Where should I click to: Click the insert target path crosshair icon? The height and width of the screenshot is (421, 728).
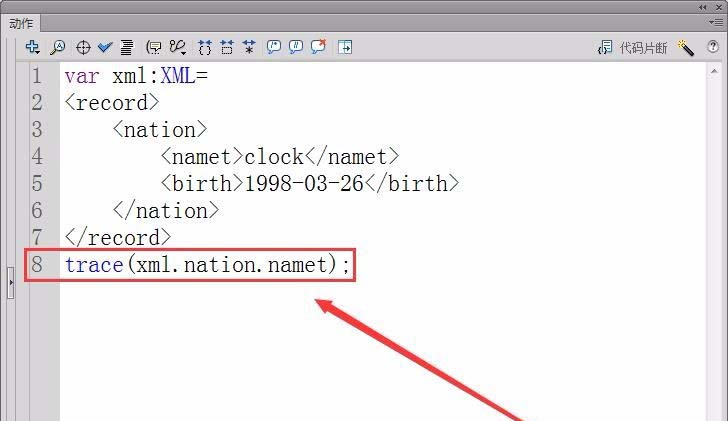click(83, 47)
